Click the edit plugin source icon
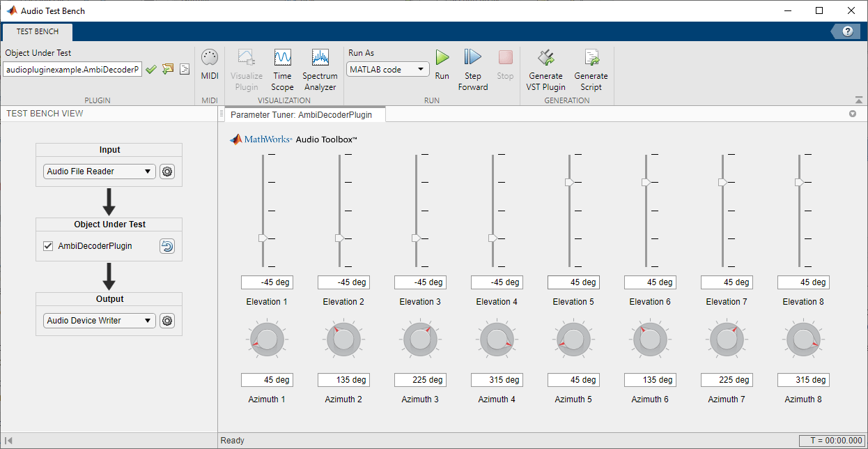Screen dimensions: 868x449 click(x=168, y=69)
